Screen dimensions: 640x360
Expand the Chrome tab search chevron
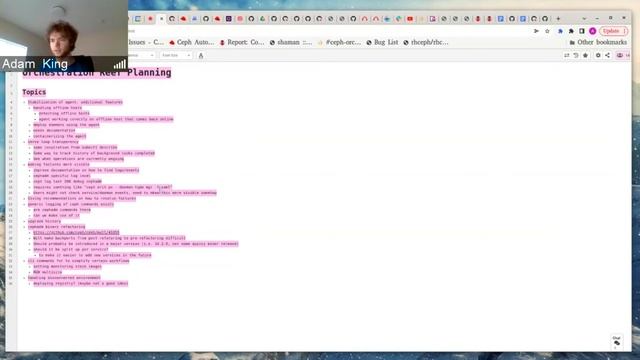[x=584, y=19]
